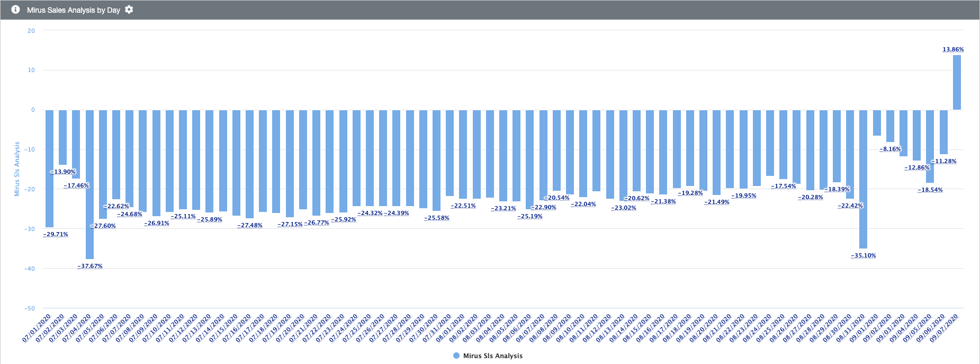
Task: Click the -18.54% data label
Action: point(930,190)
